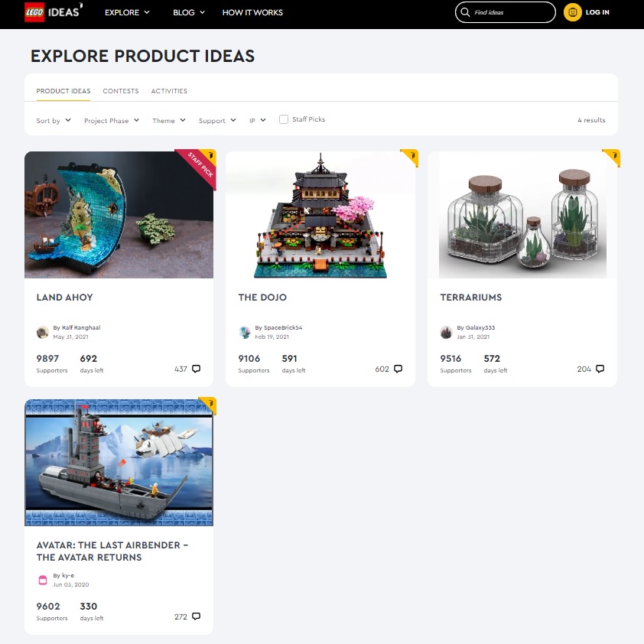Switch to the Activities tab
644x644 pixels.
click(x=169, y=91)
